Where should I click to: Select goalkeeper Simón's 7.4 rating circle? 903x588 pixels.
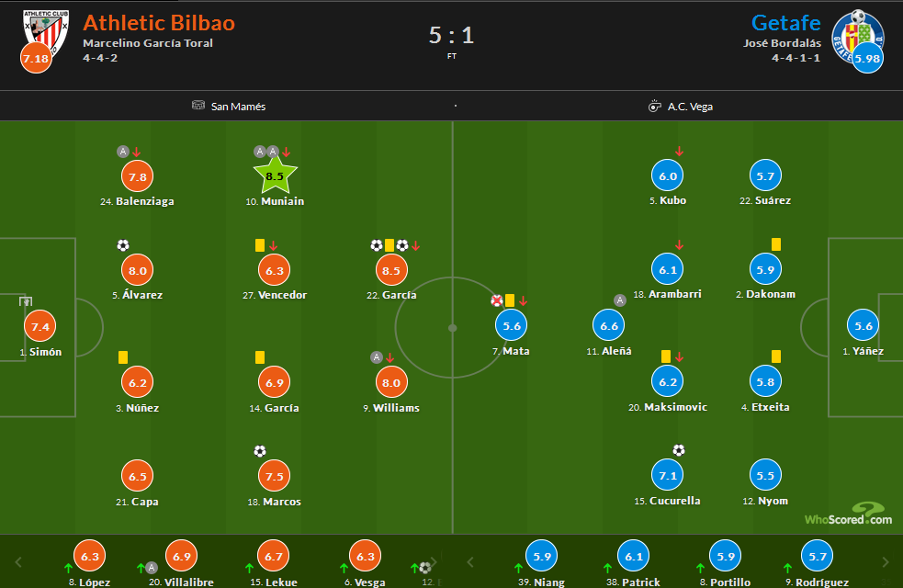coord(40,326)
